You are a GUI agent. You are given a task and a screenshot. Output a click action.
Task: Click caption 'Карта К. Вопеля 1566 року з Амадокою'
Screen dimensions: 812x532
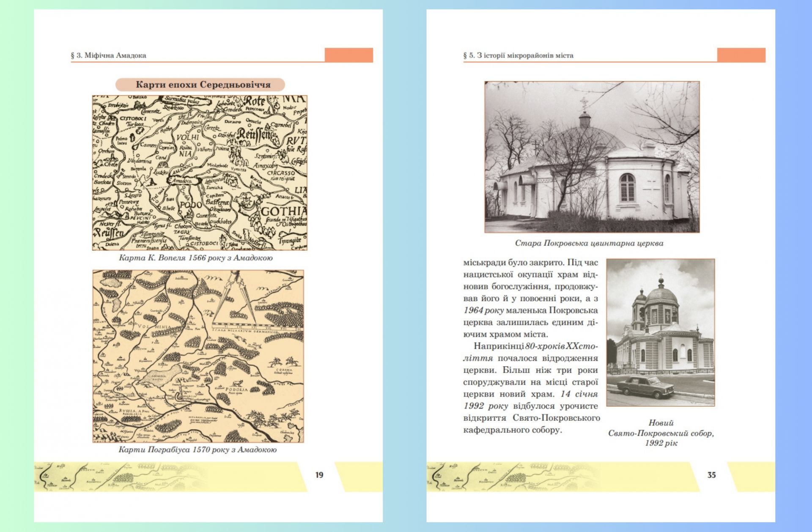coord(196,258)
